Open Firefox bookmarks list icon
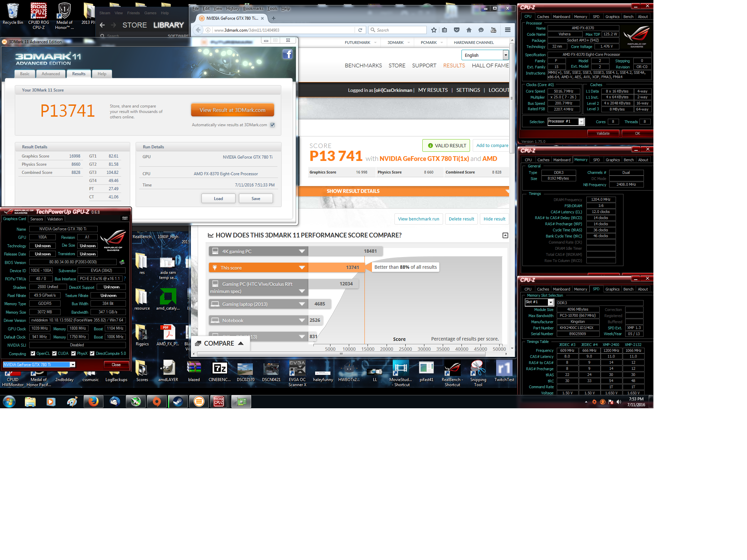Screen dimensions: 747x560 coord(444,30)
